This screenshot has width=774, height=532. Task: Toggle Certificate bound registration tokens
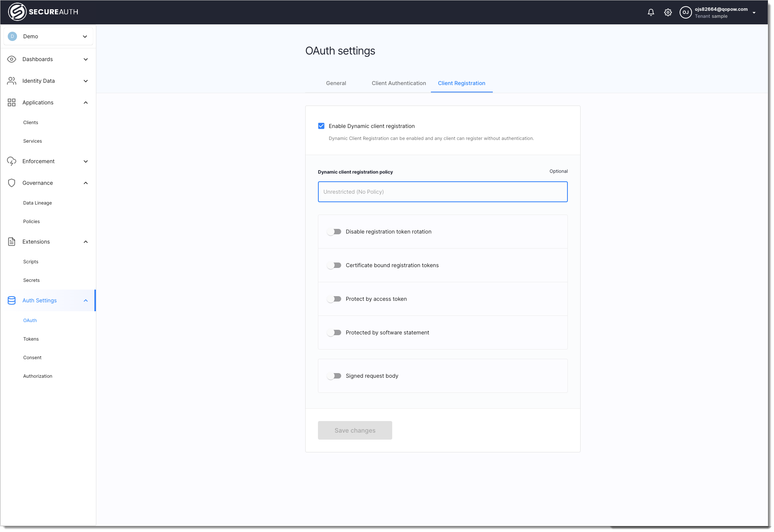[335, 265]
